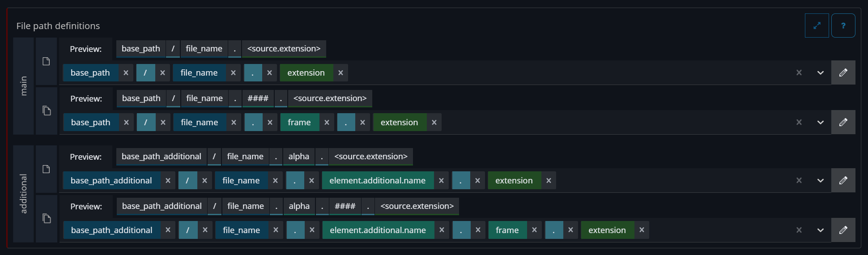Expand dropdown chevron on main single-file row
This screenshot has height=255, width=868.
coord(820,72)
